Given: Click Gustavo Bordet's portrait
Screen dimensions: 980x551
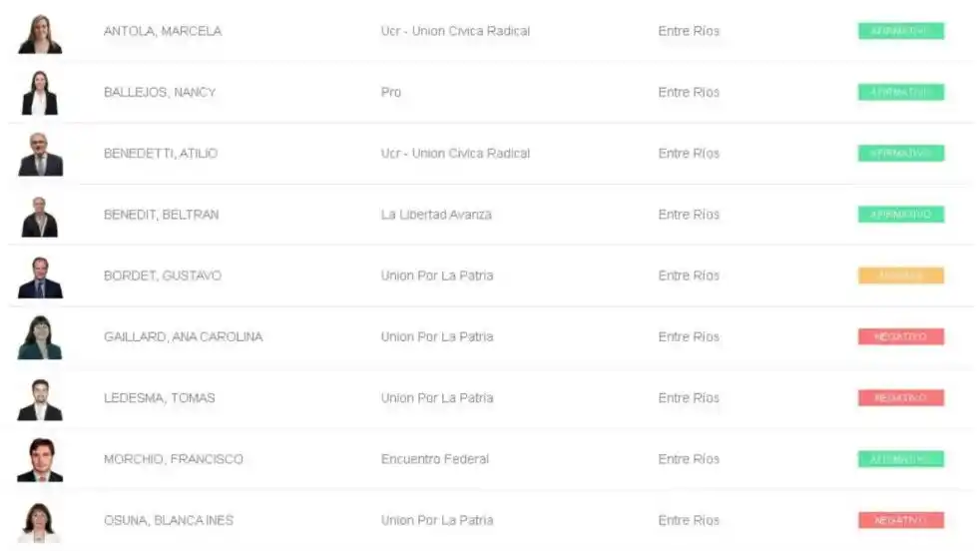Looking at the screenshot, I should pos(40,276).
